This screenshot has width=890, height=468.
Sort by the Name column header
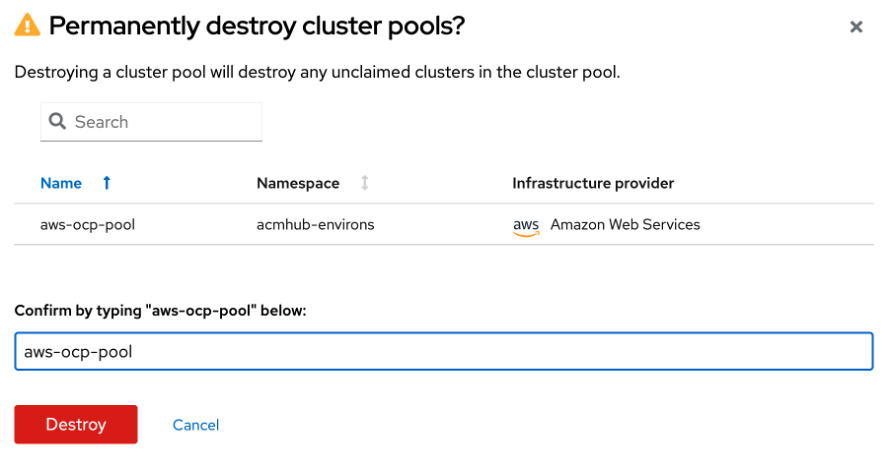[x=61, y=183]
